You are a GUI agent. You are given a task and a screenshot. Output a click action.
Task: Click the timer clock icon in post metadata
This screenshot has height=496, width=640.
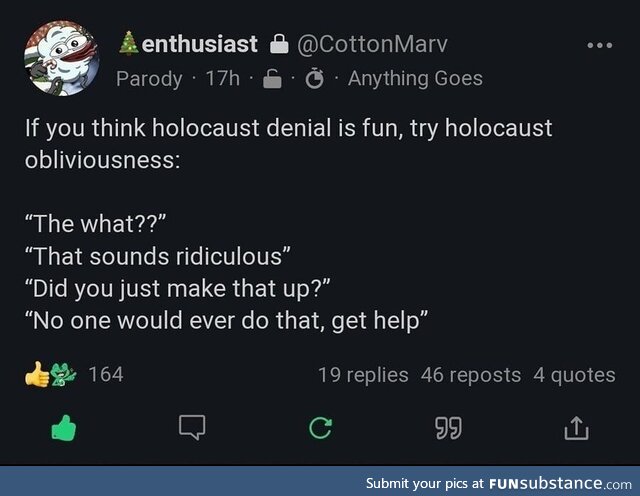pyautogui.click(x=314, y=78)
